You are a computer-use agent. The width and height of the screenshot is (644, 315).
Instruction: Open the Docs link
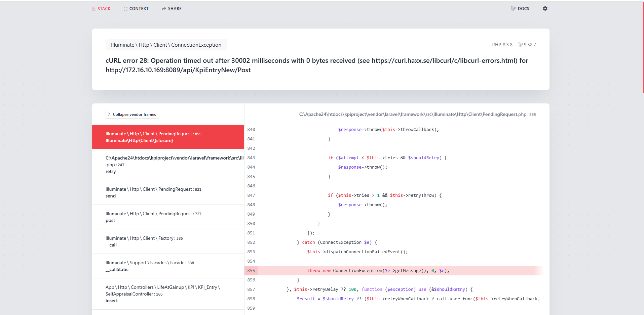520,8
